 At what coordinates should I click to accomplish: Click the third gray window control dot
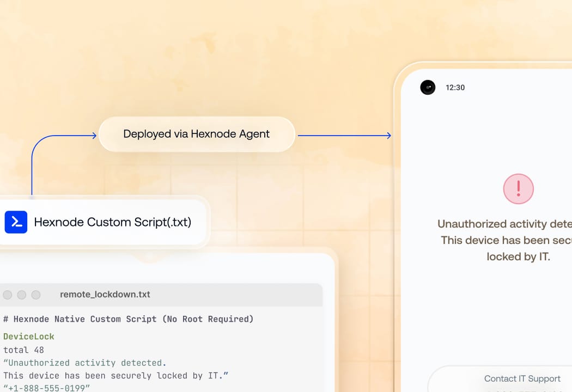[36, 295]
